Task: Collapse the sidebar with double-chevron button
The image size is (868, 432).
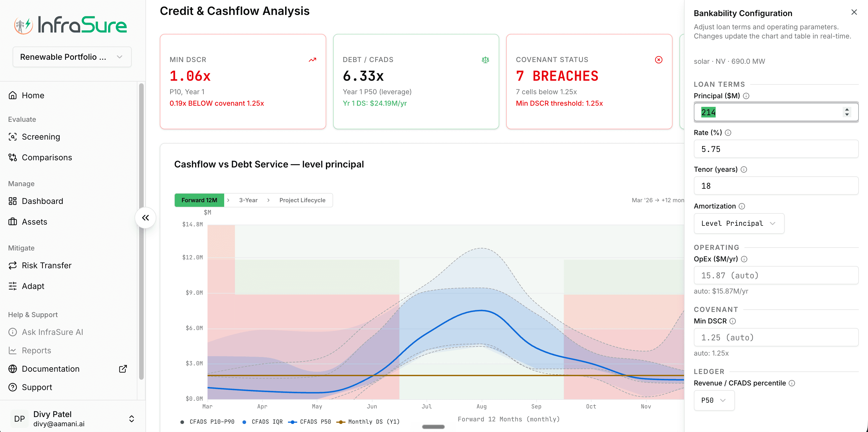Action: [145, 217]
